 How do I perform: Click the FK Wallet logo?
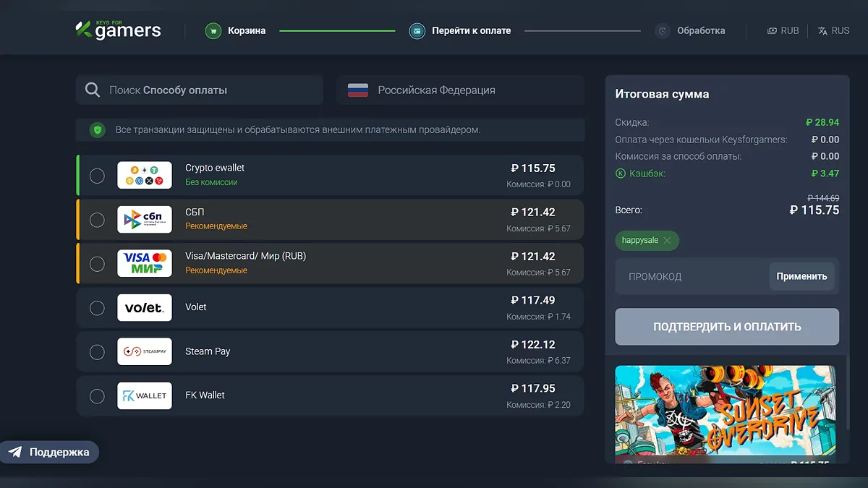145,395
